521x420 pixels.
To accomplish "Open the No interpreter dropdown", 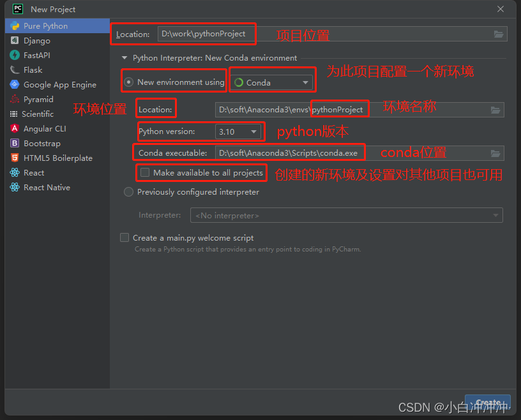I will click(x=347, y=215).
